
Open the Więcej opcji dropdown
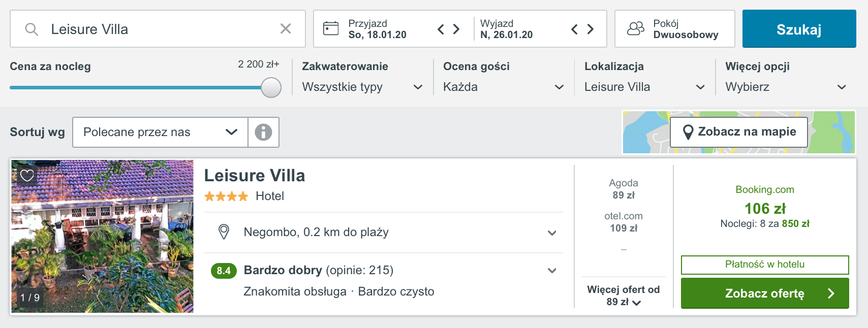click(x=786, y=87)
